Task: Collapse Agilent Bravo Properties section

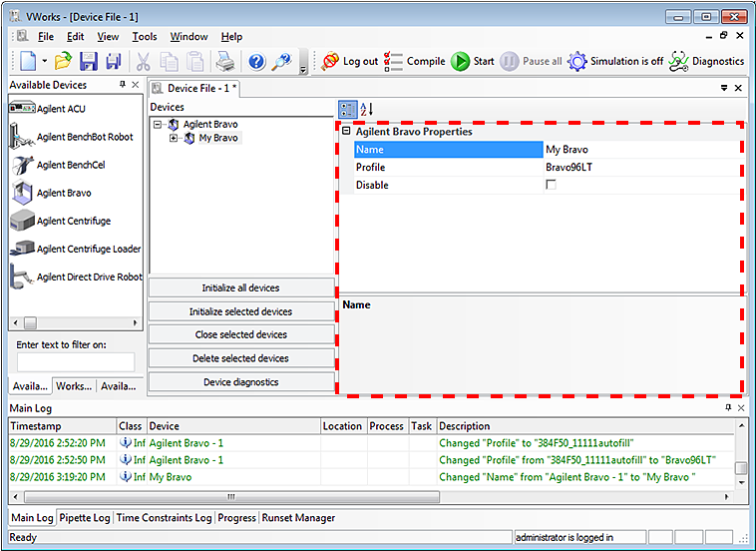Action: pos(345,132)
